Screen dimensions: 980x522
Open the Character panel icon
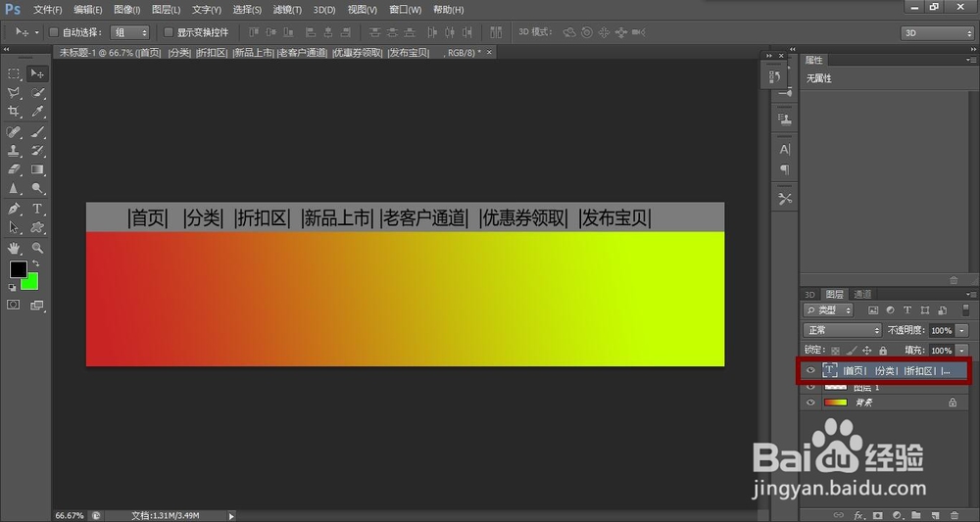pos(785,149)
